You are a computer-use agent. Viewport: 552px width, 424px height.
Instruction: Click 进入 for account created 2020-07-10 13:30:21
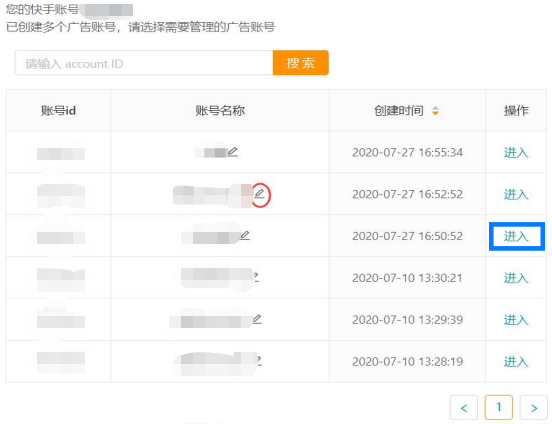click(516, 278)
